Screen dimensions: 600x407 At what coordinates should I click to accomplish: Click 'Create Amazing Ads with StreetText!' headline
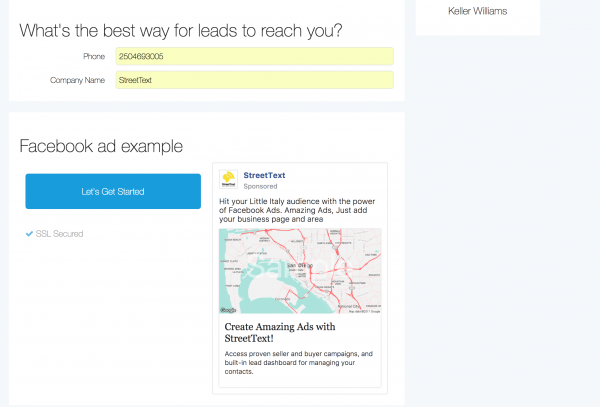pos(280,332)
